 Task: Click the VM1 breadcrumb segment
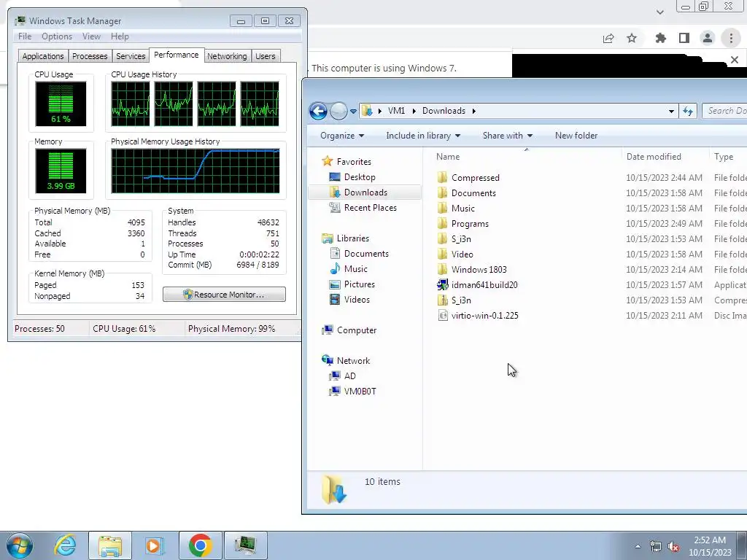pos(396,111)
